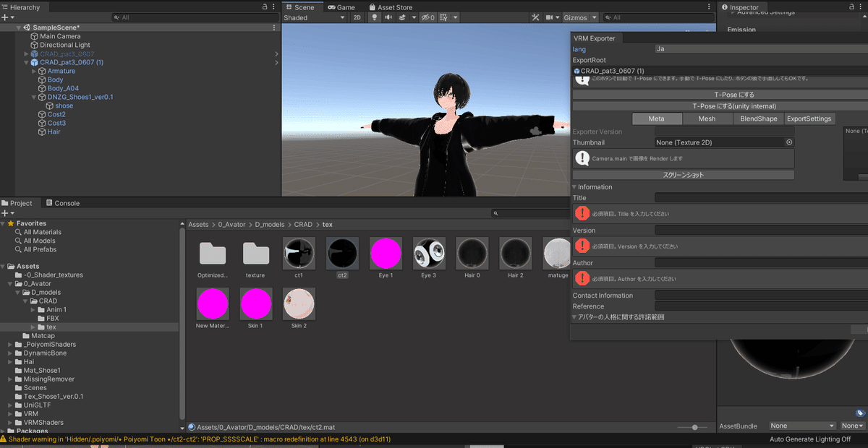868x448 pixels.
Task: Open the Thumbnail texture object picker
Action: click(x=789, y=142)
